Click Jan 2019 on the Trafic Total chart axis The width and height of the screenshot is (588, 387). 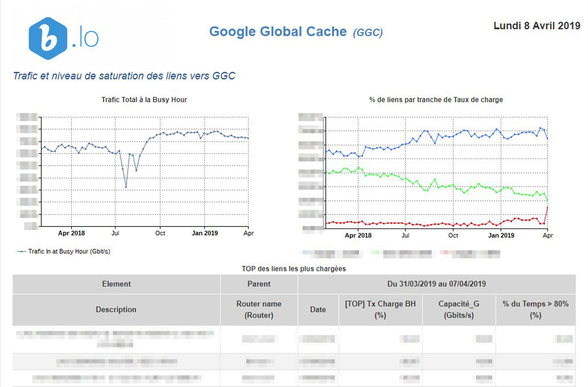205,233
